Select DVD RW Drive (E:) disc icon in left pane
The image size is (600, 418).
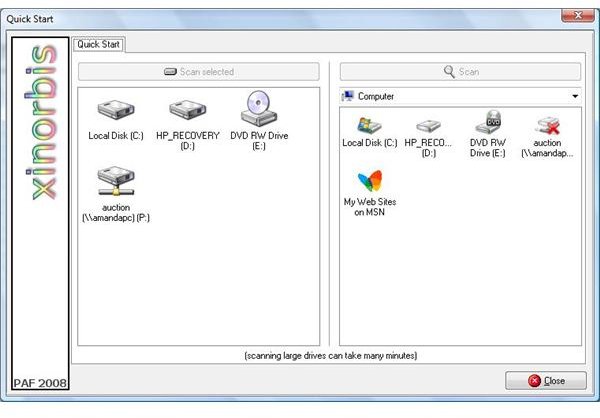tap(259, 108)
